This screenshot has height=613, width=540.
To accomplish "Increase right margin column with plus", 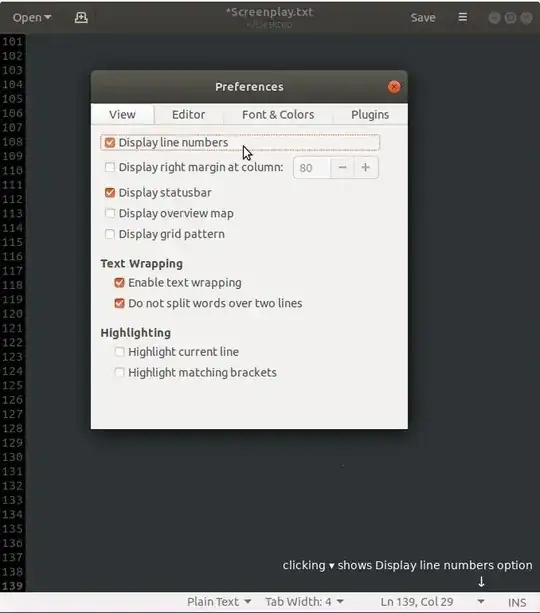I will click(366, 168).
